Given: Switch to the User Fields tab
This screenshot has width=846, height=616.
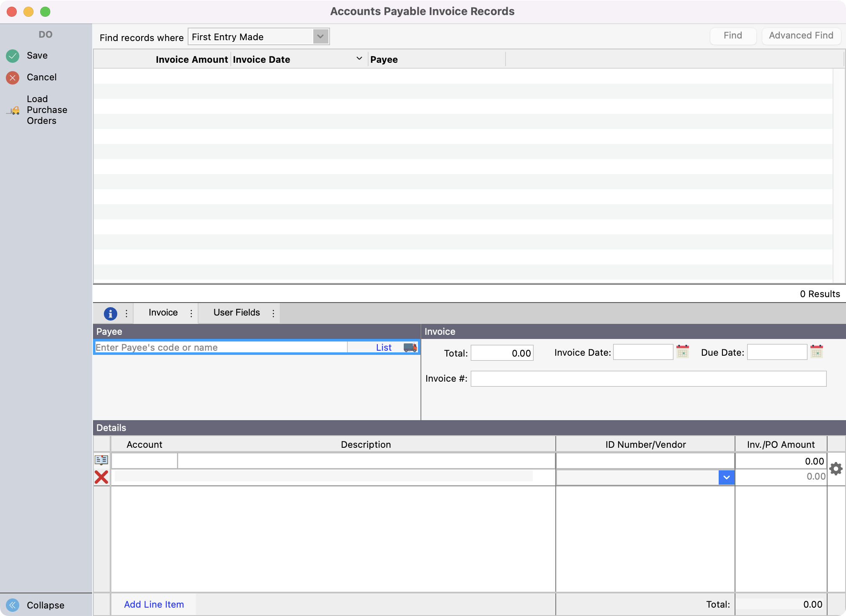Looking at the screenshot, I should tap(236, 313).
